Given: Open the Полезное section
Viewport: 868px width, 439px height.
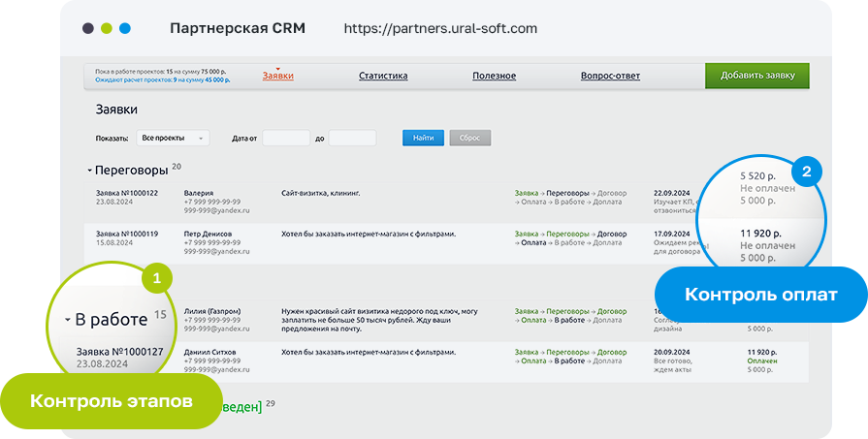Looking at the screenshot, I should click(494, 76).
